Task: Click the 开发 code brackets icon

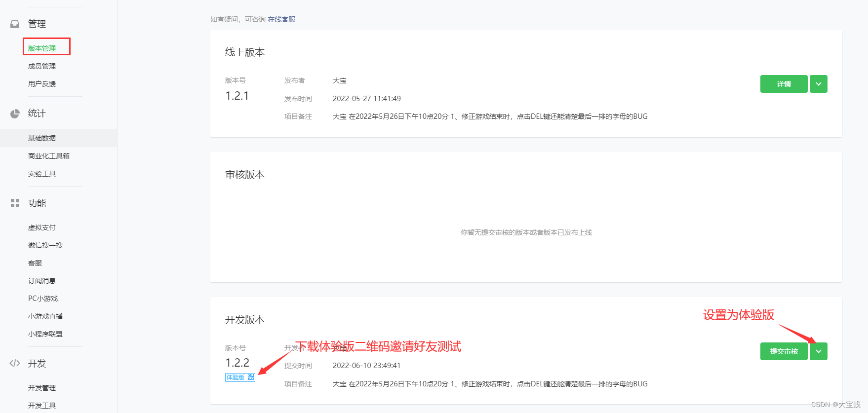Action: click(x=15, y=364)
